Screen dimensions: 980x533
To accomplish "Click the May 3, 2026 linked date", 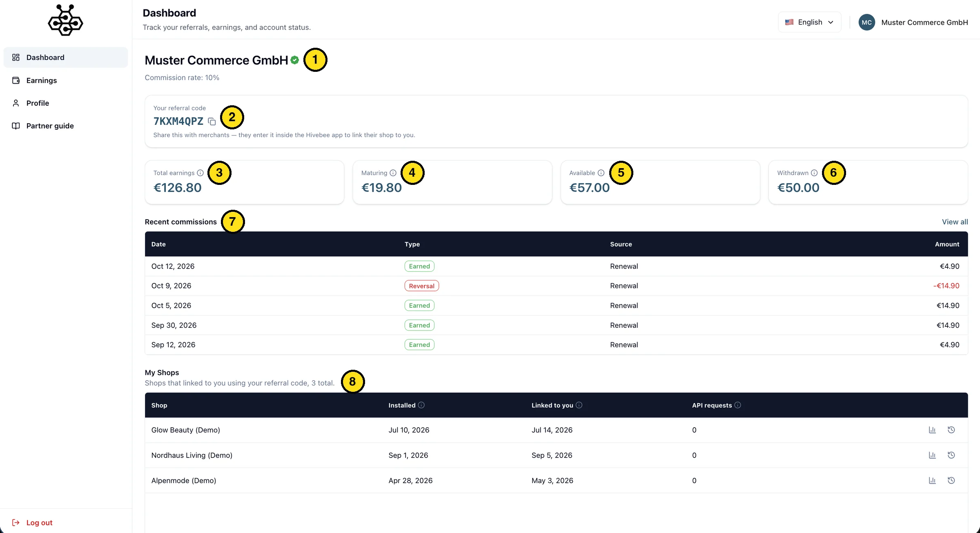I will pyautogui.click(x=552, y=480).
